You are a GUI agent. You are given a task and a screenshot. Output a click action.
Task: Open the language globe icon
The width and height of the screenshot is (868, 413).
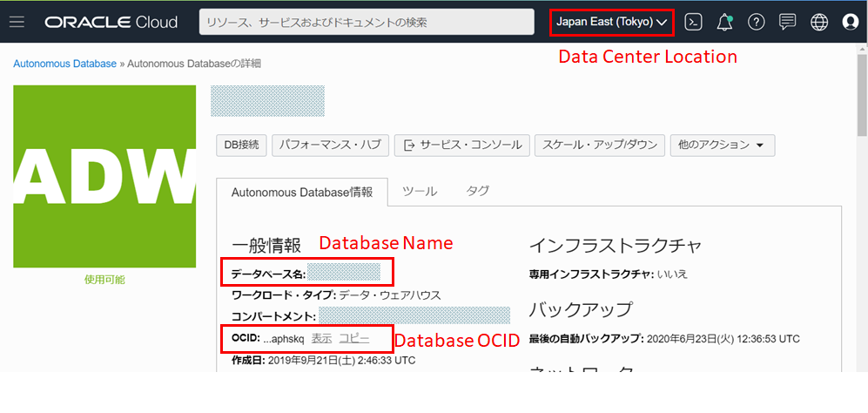pyautogui.click(x=818, y=23)
